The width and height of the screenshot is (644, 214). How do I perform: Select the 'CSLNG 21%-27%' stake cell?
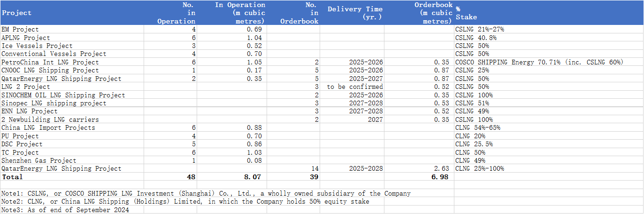[x=548, y=29]
